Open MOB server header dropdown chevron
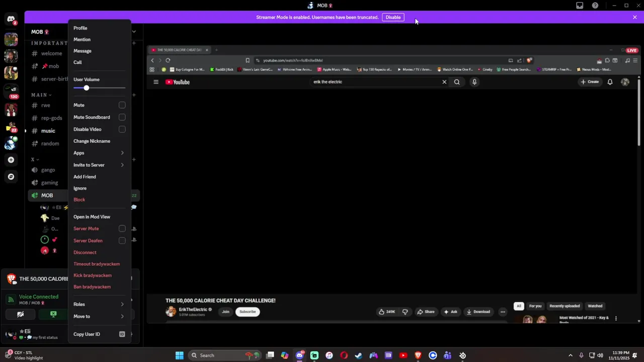 click(134, 32)
